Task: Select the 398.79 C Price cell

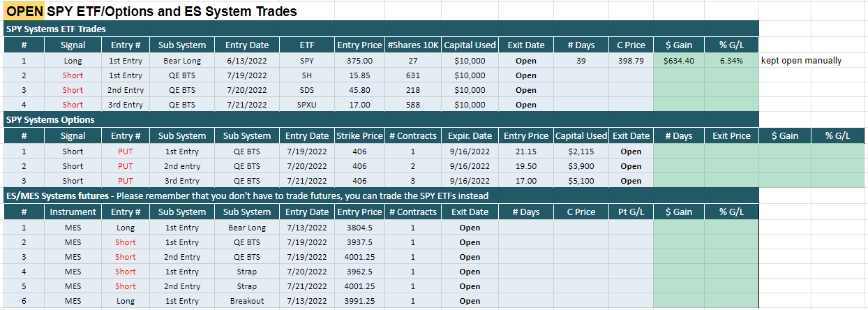Action: coord(630,61)
